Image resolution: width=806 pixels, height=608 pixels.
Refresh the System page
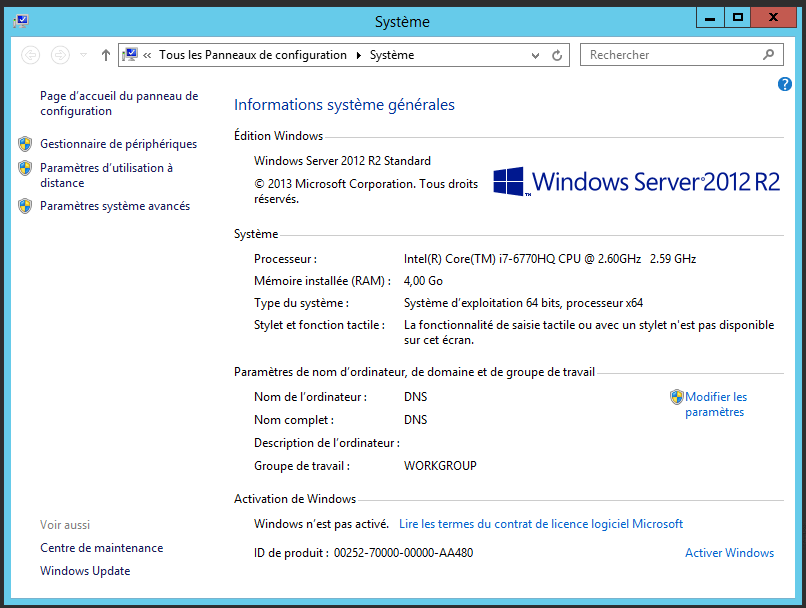tap(557, 55)
